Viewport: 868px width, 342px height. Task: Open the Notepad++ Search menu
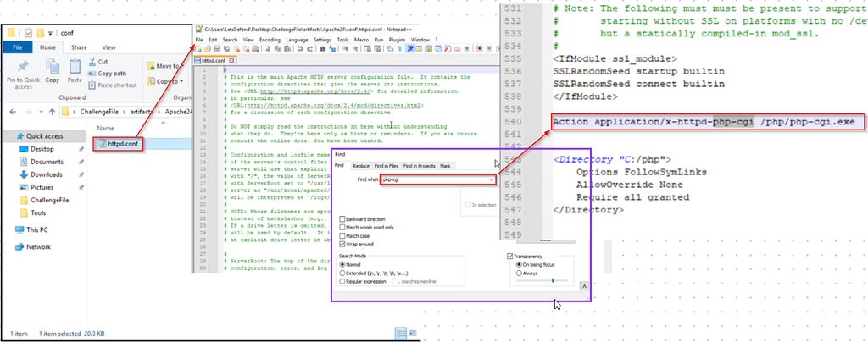(230, 40)
